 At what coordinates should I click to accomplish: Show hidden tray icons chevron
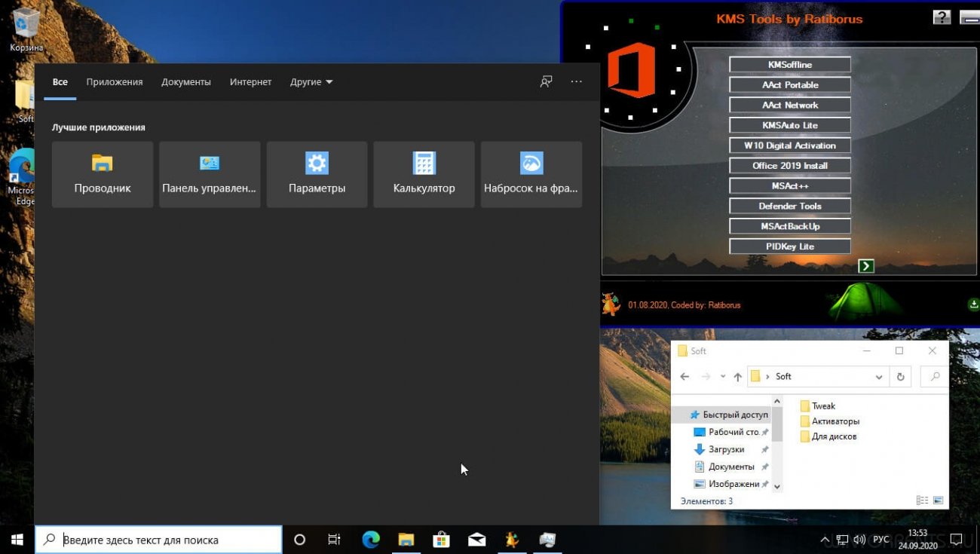[825, 540]
